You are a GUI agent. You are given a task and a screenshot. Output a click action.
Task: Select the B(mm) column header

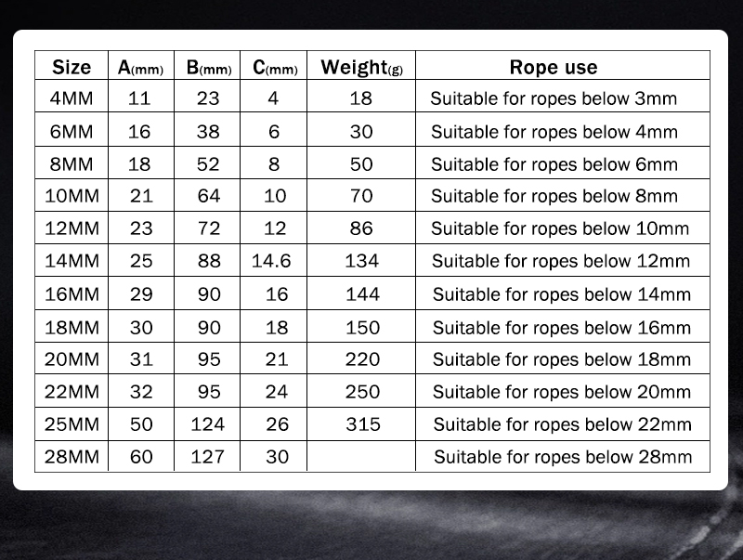coord(209,67)
